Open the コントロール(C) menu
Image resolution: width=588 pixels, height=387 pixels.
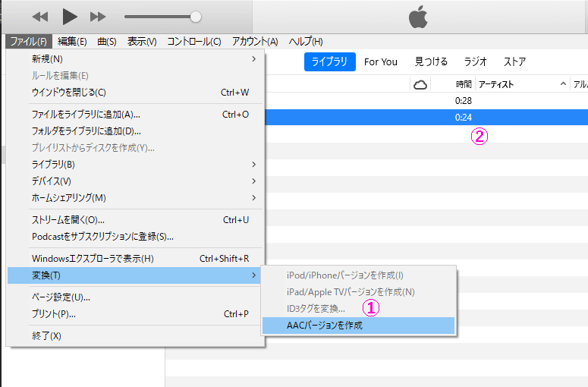(194, 41)
